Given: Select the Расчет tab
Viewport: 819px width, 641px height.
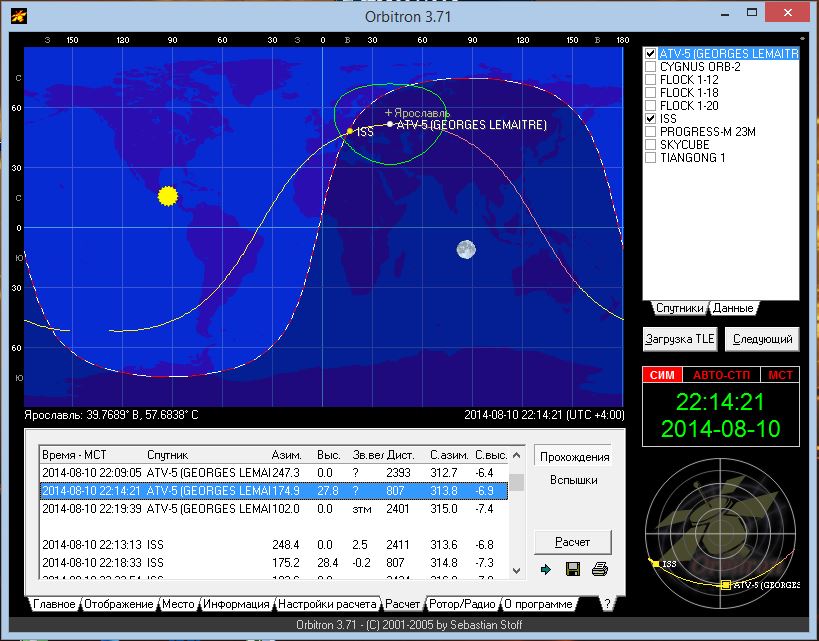Looking at the screenshot, I should click(x=403, y=604).
